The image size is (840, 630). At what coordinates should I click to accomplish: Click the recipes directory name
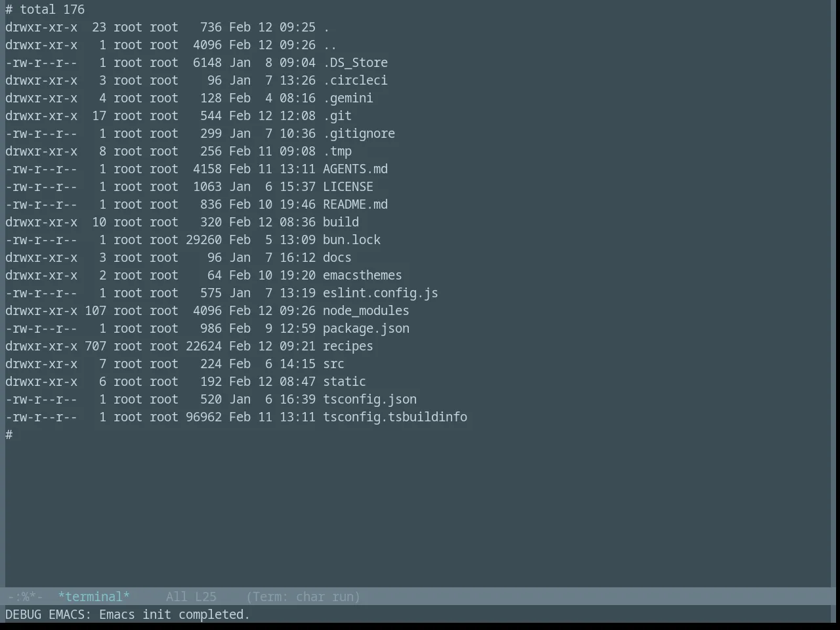348,346
